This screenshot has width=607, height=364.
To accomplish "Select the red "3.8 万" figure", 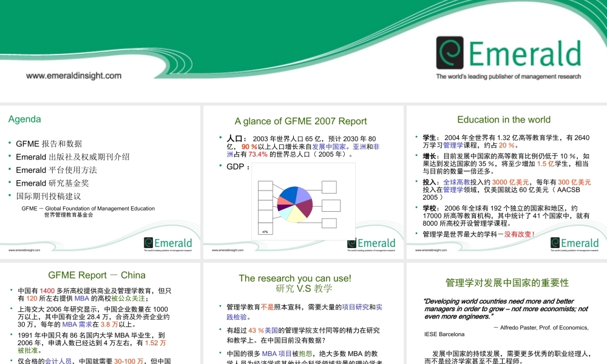I will (x=110, y=325).
